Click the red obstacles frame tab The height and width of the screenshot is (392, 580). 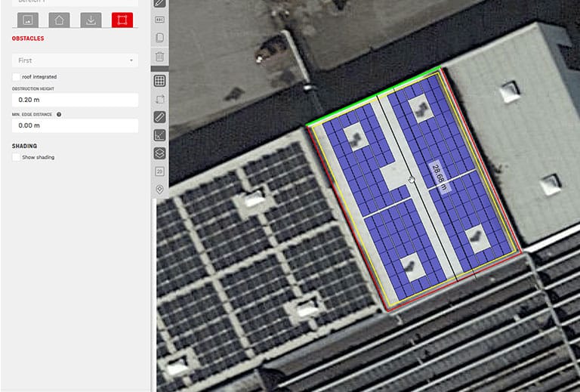click(122, 20)
